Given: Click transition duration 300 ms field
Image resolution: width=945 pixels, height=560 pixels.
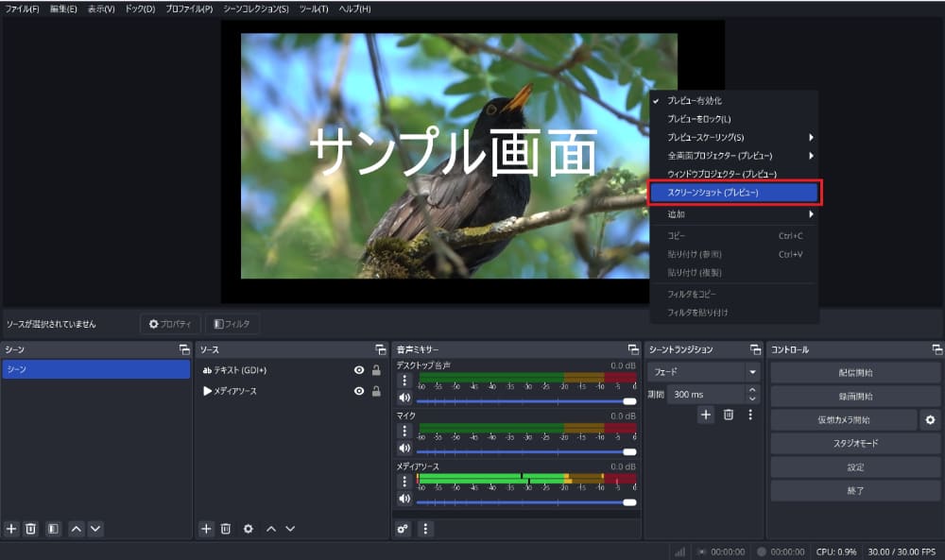Looking at the screenshot, I should [x=706, y=395].
